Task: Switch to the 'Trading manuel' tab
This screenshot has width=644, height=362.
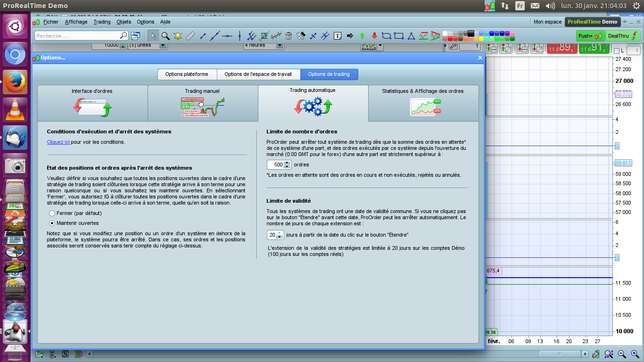Action: [203, 103]
